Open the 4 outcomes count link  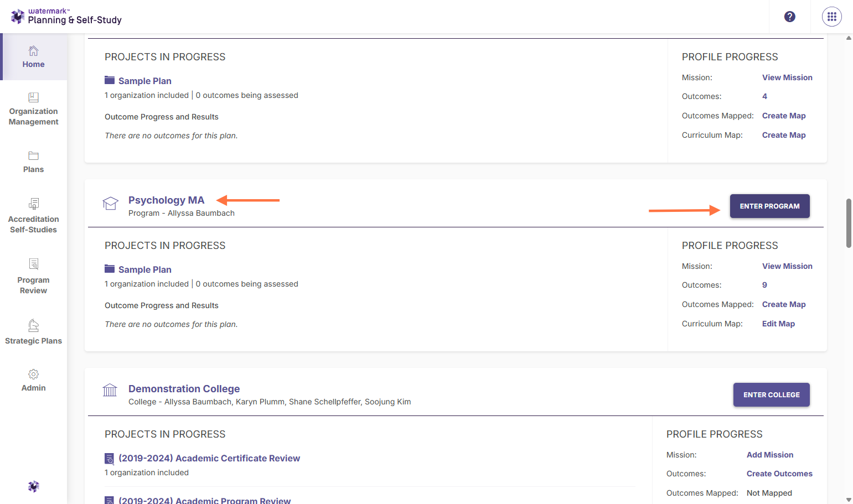point(764,96)
